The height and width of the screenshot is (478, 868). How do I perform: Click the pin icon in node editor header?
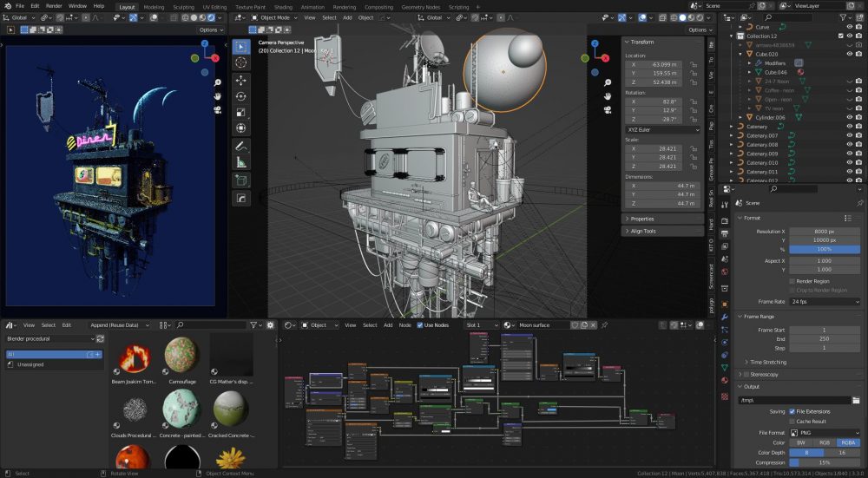pyautogui.click(x=604, y=325)
